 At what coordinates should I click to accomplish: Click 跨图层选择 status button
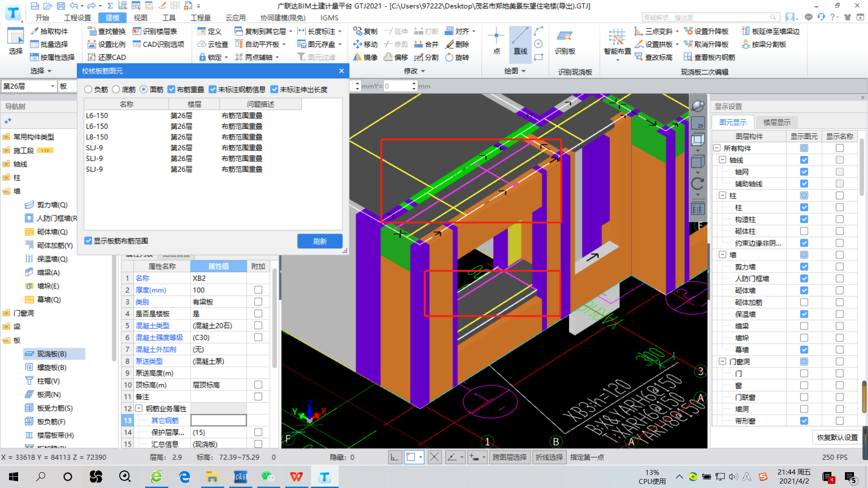pos(509,457)
